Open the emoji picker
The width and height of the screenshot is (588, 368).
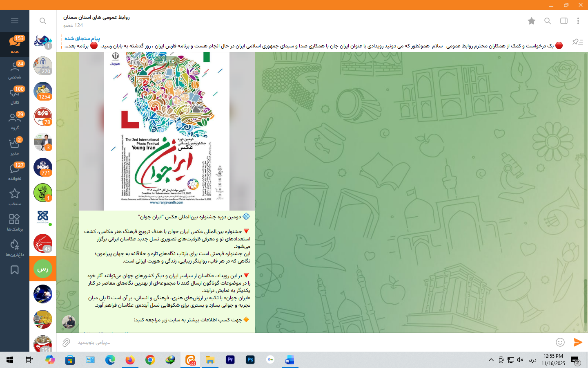point(560,342)
